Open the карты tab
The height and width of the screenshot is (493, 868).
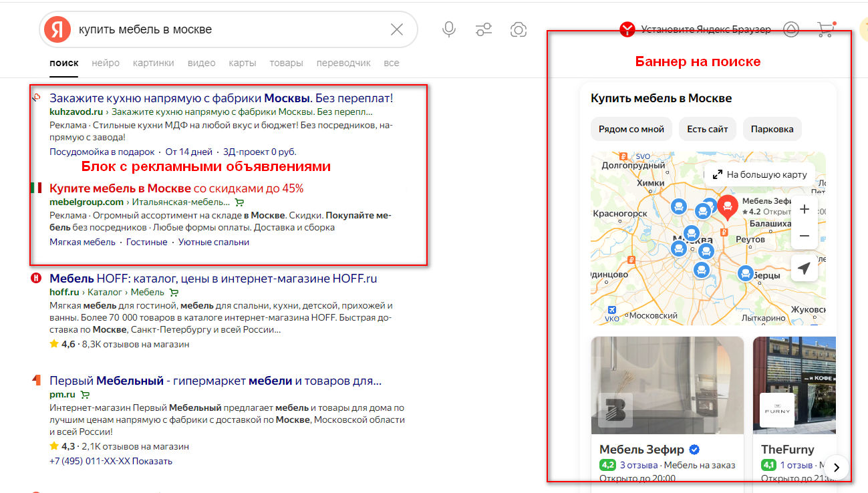coord(243,63)
